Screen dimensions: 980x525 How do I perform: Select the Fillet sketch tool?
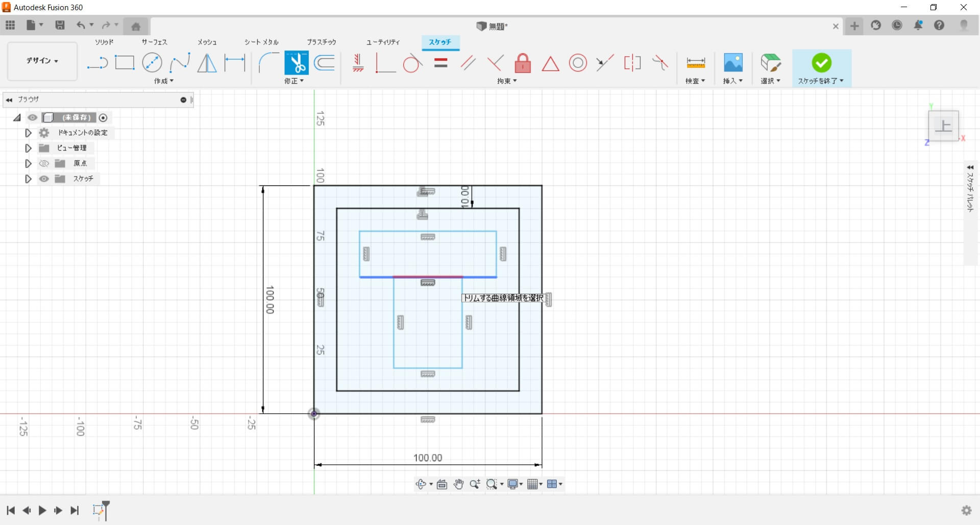tap(268, 63)
